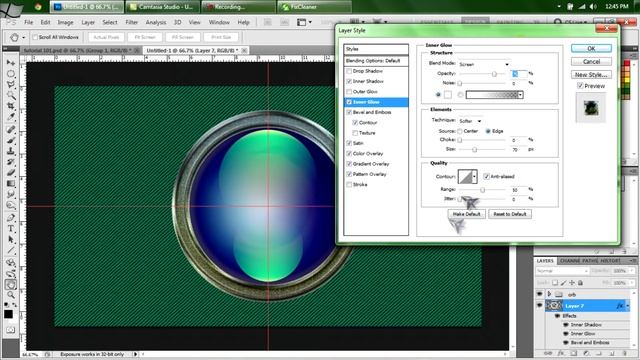Image resolution: width=640 pixels, height=360 pixels.
Task: Click the layer fx icon at Layers panel bottom
Action: coord(561,353)
